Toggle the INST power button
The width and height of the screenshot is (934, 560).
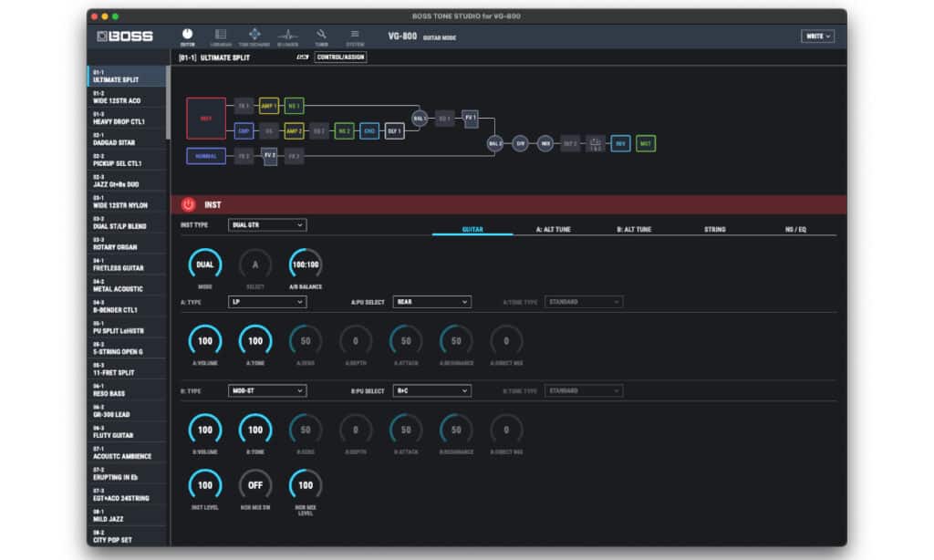(188, 204)
